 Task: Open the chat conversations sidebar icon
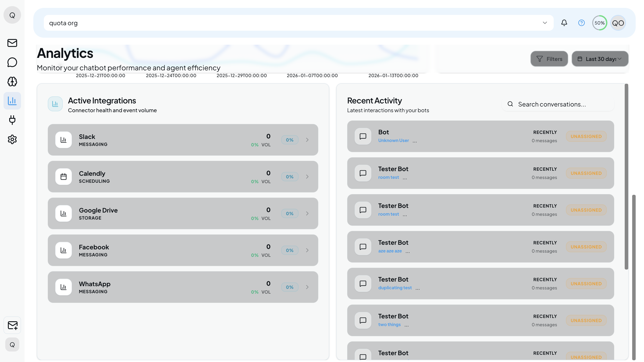click(x=12, y=62)
